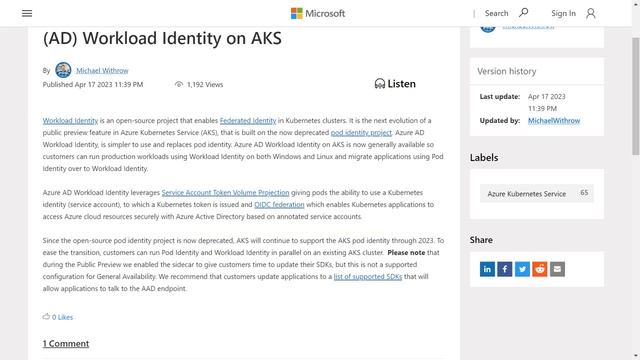The width and height of the screenshot is (640, 360).
Task: Share article on Facebook
Action: 505,269
